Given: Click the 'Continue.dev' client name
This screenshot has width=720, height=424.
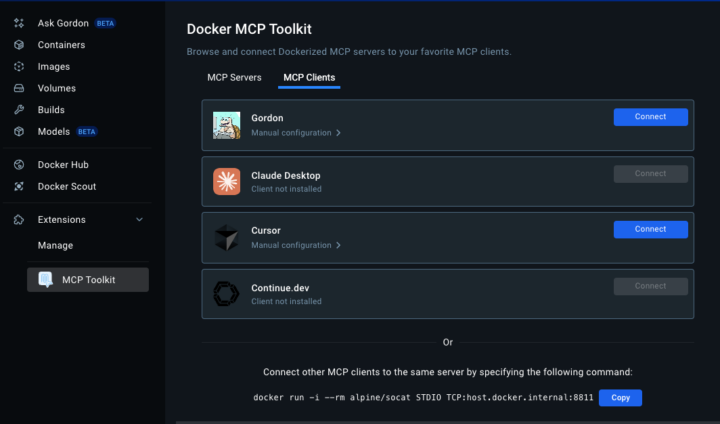Looking at the screenshot, I should (x=280, y=288).
